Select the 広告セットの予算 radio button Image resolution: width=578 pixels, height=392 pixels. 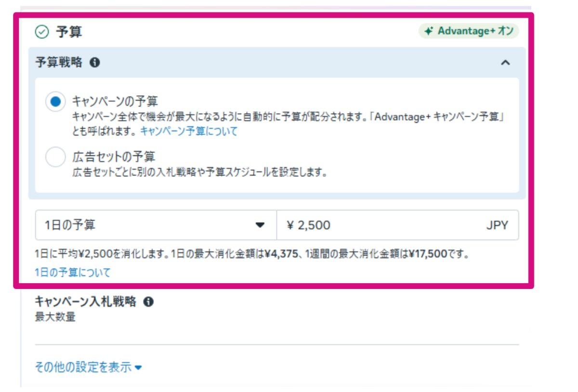(55, 157)
